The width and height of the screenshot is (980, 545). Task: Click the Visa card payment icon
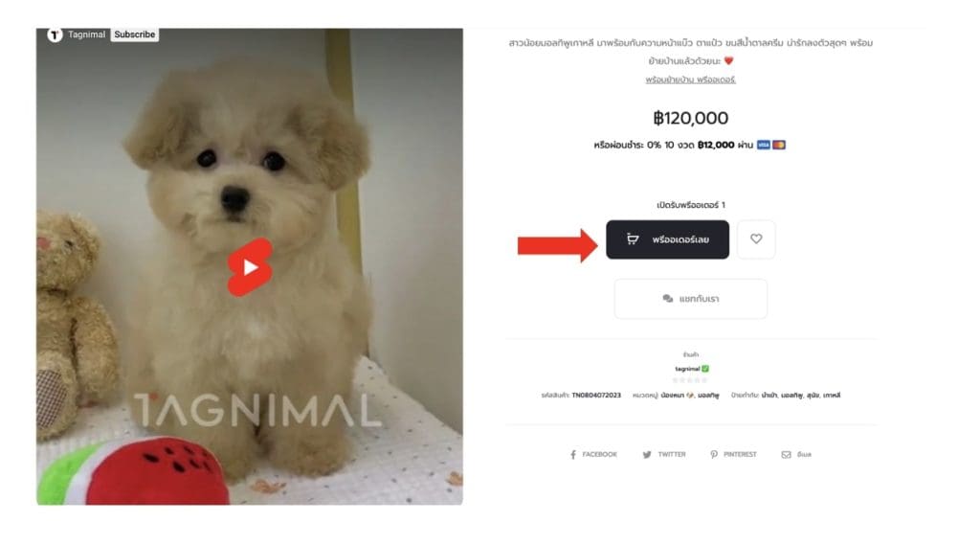pos(763,145)
